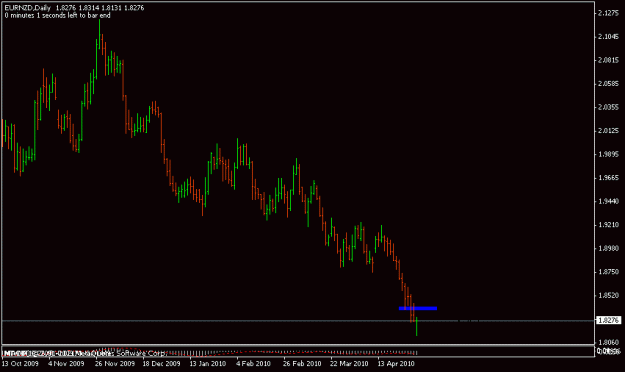Viewport: 625px width, 372px height.
Task: Click the 18 Dec 2009 date label
Action: (161, 364)
